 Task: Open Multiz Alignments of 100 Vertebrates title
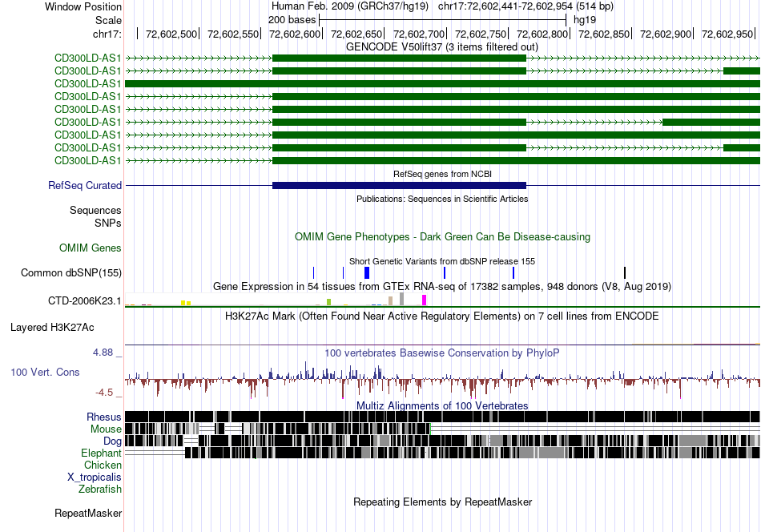tap(442, 405)
